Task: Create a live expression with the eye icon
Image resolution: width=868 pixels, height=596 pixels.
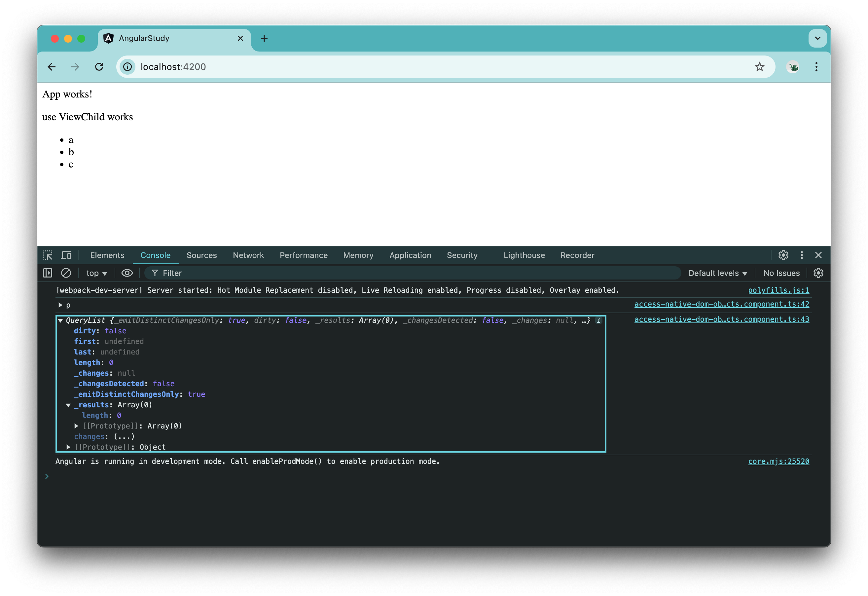Action: 127,273
